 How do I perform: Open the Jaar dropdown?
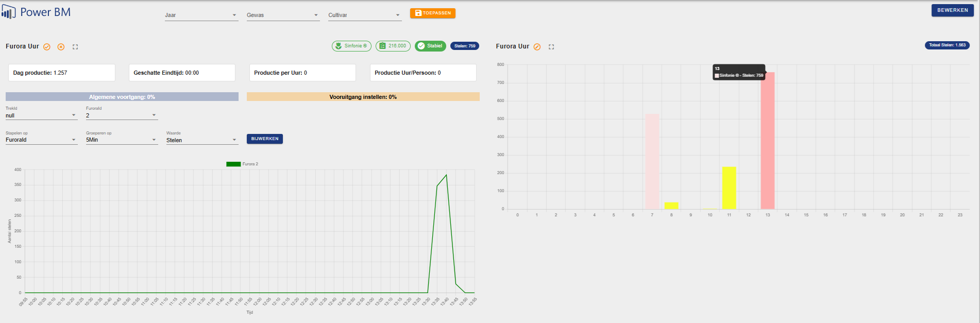point(201,15)
